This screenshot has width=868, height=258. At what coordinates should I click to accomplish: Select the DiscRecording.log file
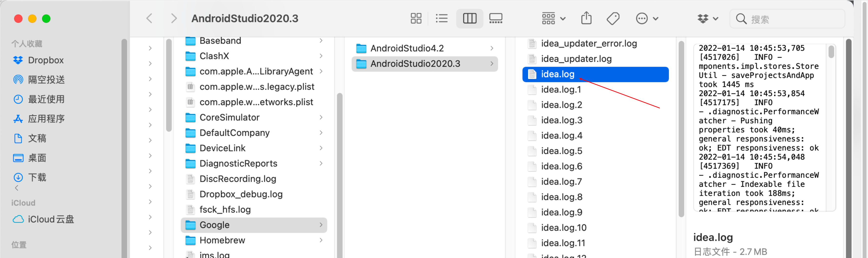[x=254, y=179]
